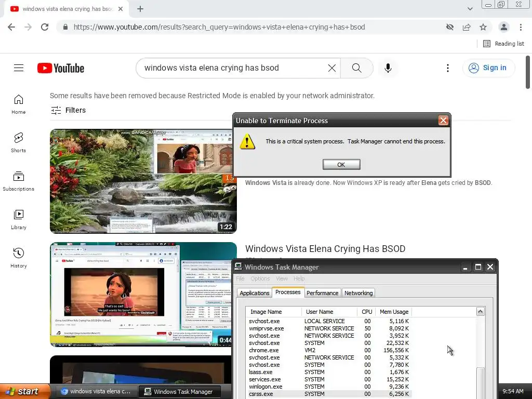Viewport: 532px width, 399px height.
Task: Open the Chrome profile avatar menu
Action: point(504,27)
